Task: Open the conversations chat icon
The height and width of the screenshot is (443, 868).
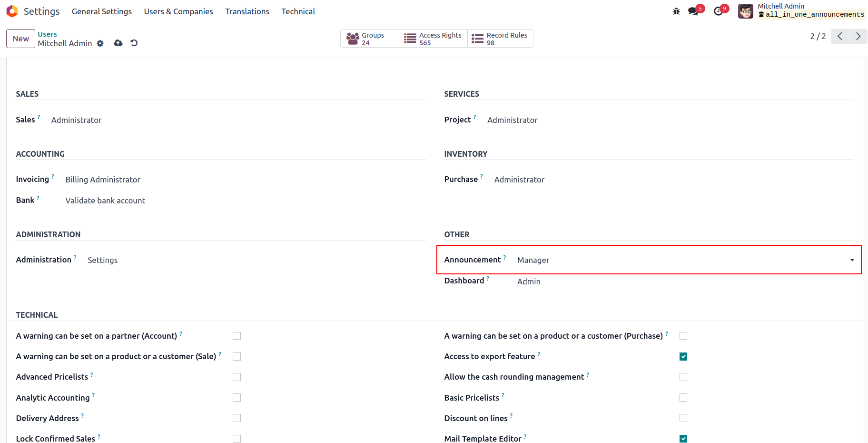Action: pos(693,11)
